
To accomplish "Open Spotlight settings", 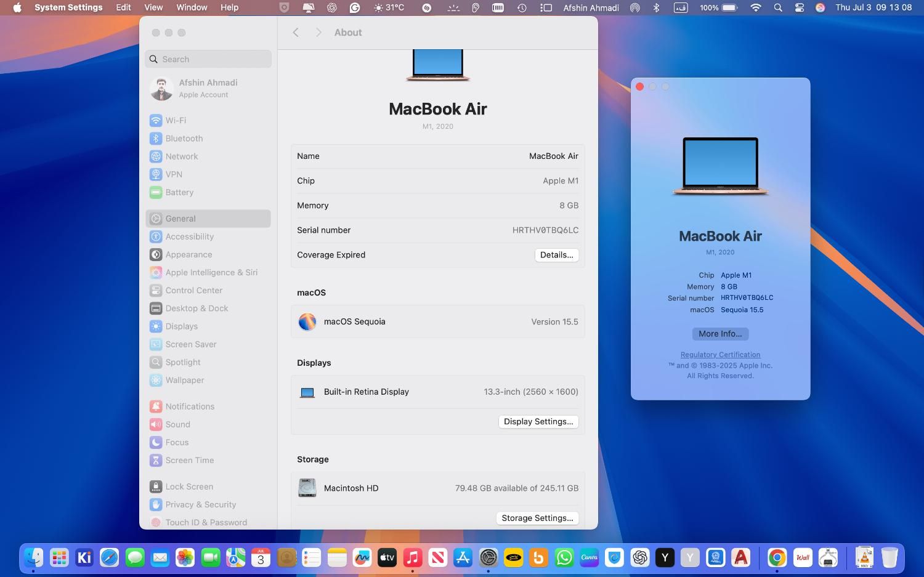I will pyautogui.click(x=208, y=362).
